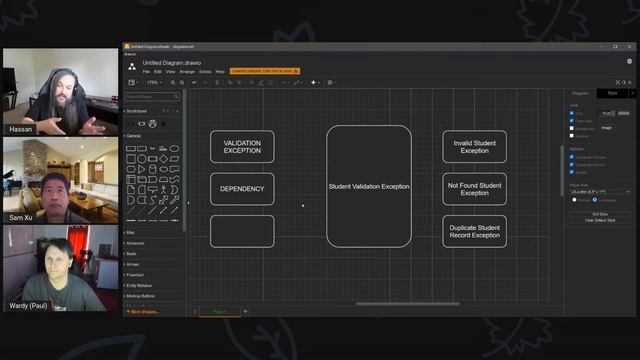Open the File menu

pos(146,72)
